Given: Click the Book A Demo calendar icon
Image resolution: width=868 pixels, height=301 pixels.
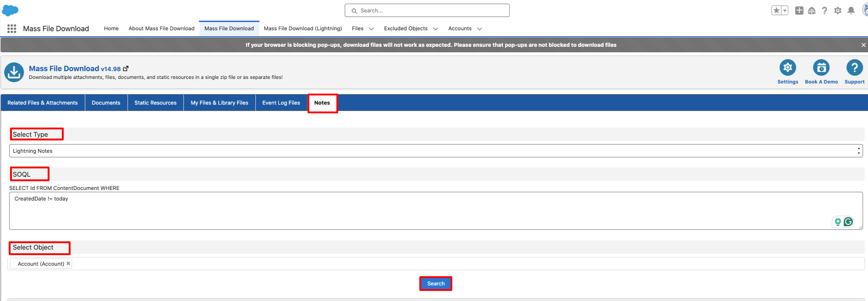Looking at the screenshot, I should [821, 68].
